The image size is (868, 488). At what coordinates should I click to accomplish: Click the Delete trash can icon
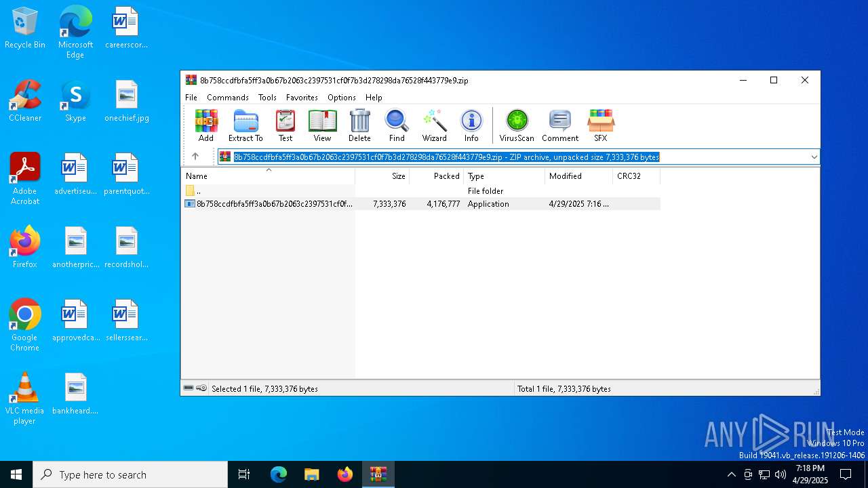(x=359, y=126)
